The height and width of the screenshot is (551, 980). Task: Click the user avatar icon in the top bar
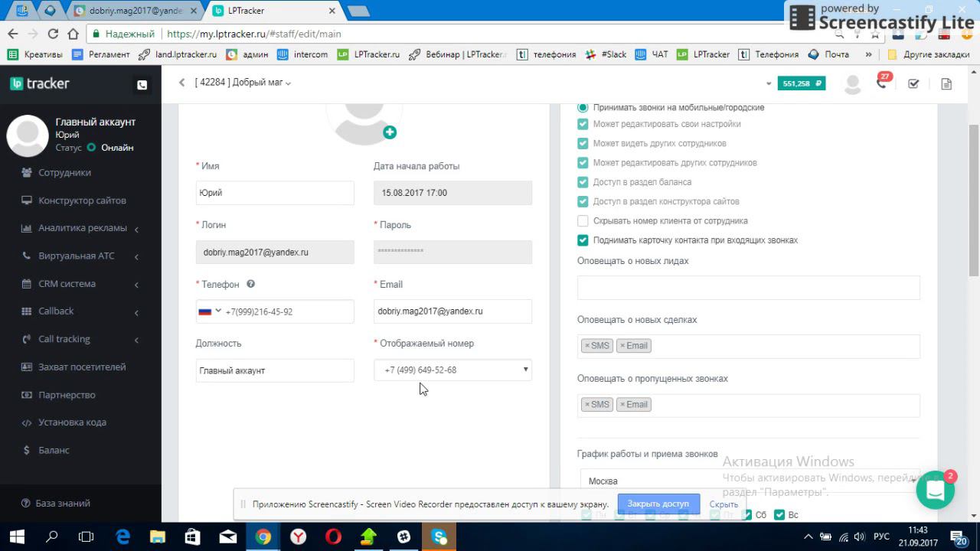point(852,83)
